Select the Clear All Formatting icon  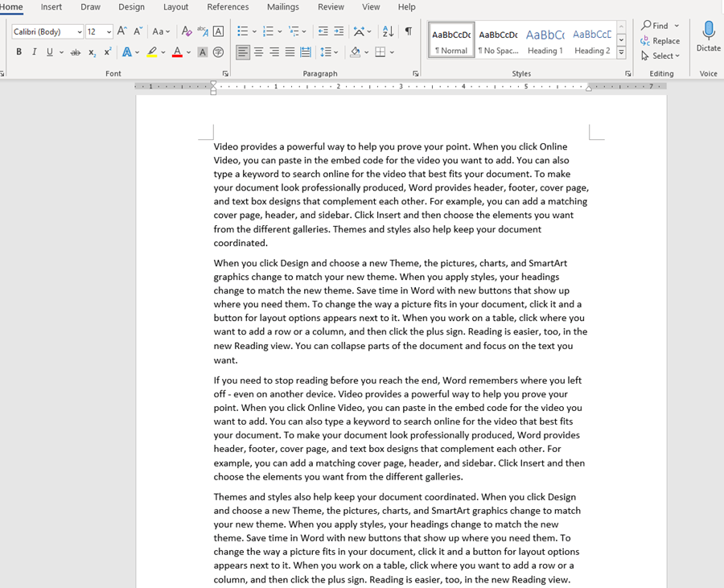click(x=186, y=31)
